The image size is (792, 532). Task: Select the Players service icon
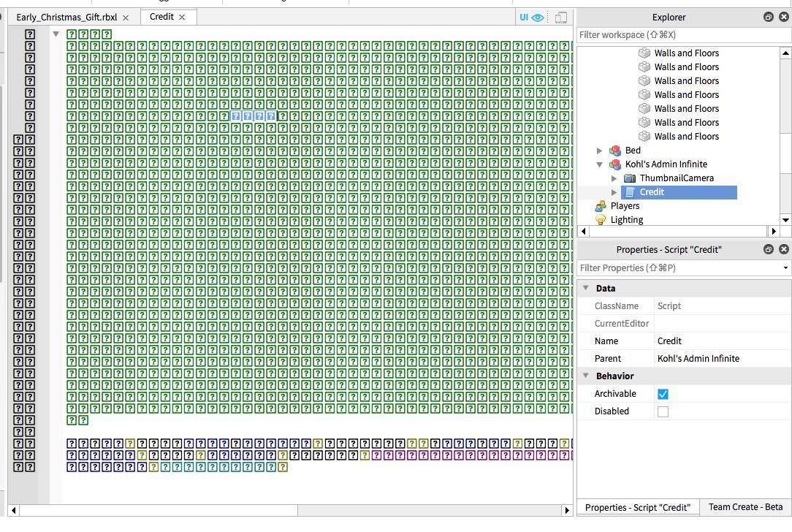pyautogui.click(x=601, y=206)
